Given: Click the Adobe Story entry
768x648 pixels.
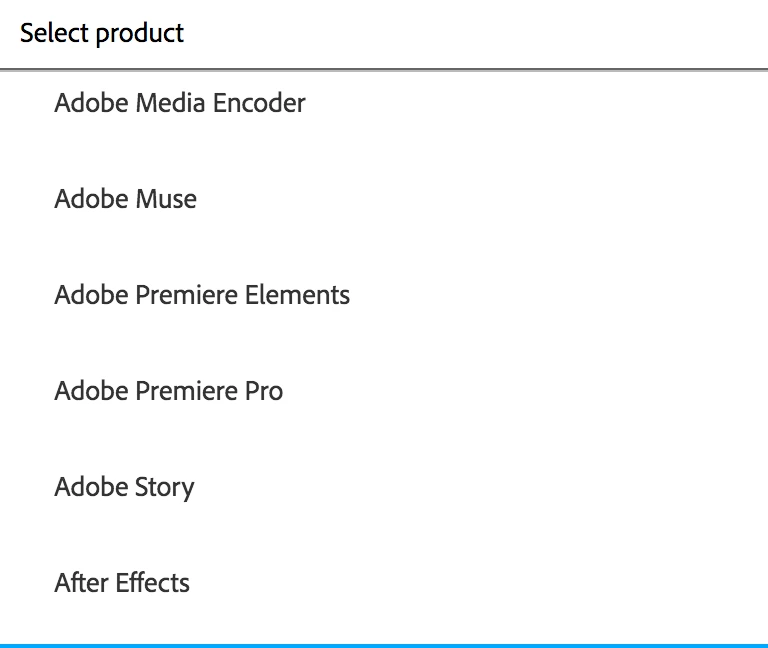Looking at the screenshot, I should click(124, 487).
